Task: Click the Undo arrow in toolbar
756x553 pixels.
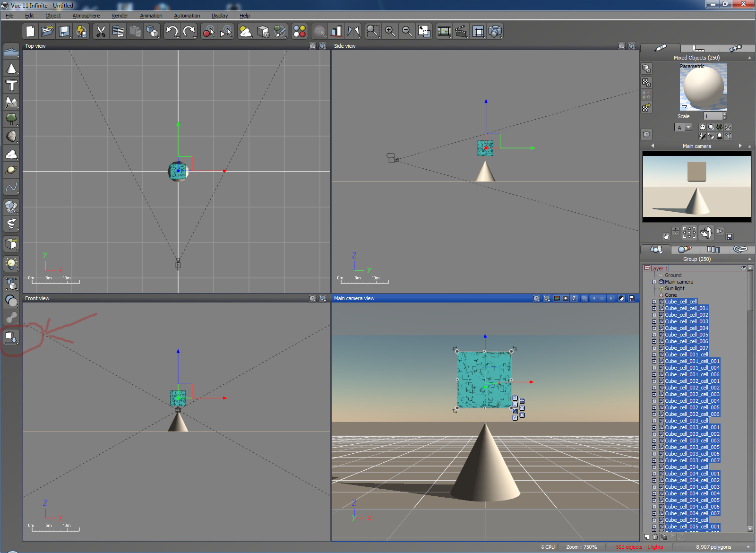Action: click(172, 32)
